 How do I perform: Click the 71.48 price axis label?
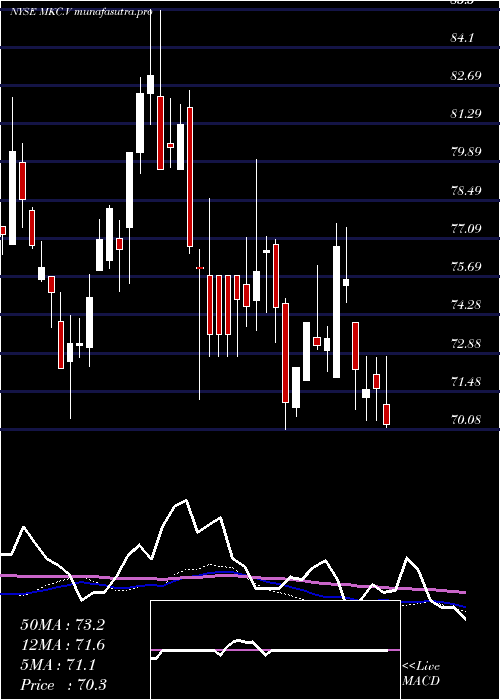tap(466, 382)
